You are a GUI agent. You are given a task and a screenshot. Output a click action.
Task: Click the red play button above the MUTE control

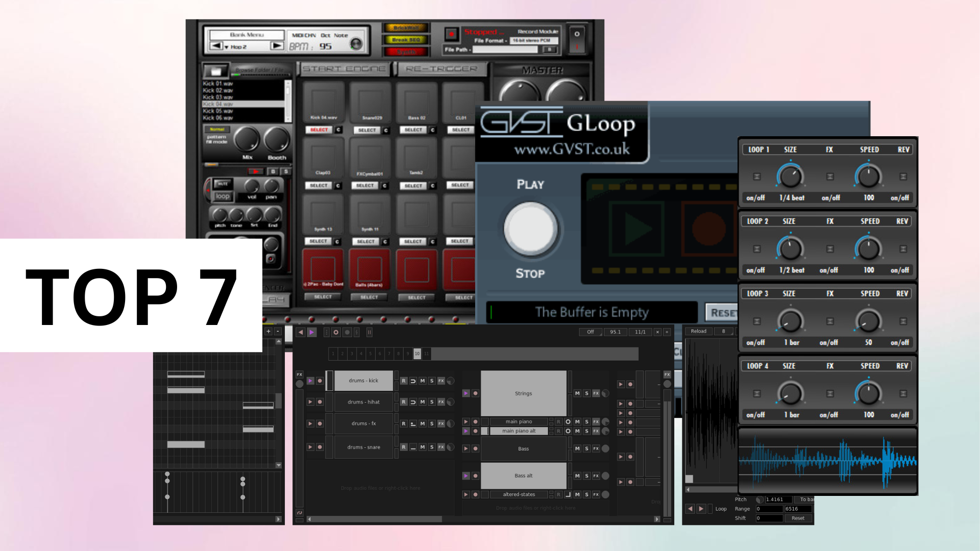[x=255, y=171]
